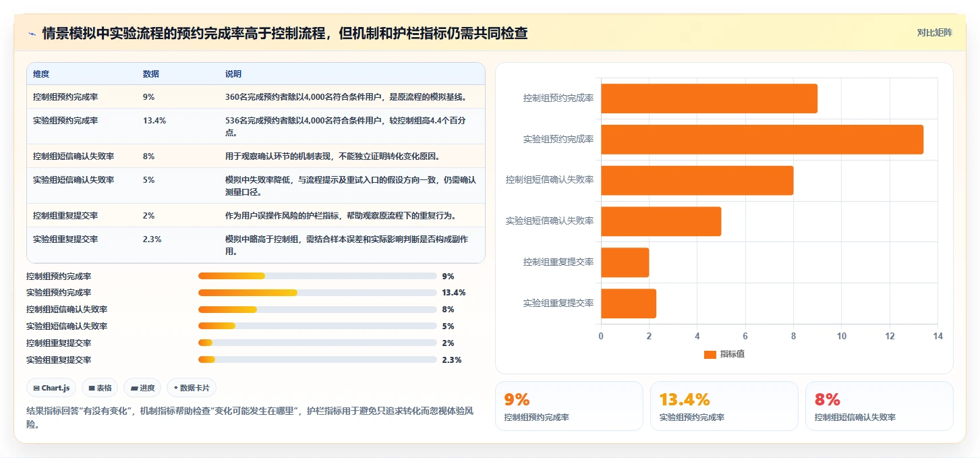Click the 实验组短信确认失败率 bar in the chart

tap(661, 221)
